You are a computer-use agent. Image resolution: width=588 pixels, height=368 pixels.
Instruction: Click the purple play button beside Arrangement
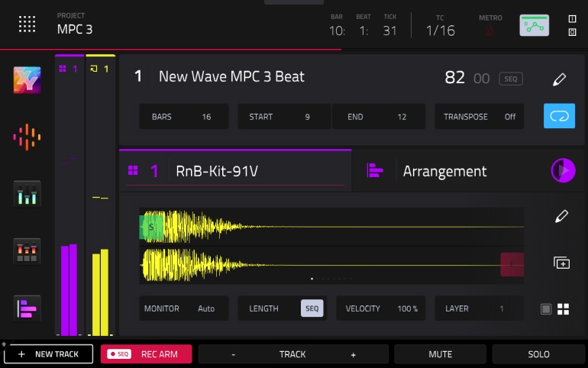click(x=563, y=170)
